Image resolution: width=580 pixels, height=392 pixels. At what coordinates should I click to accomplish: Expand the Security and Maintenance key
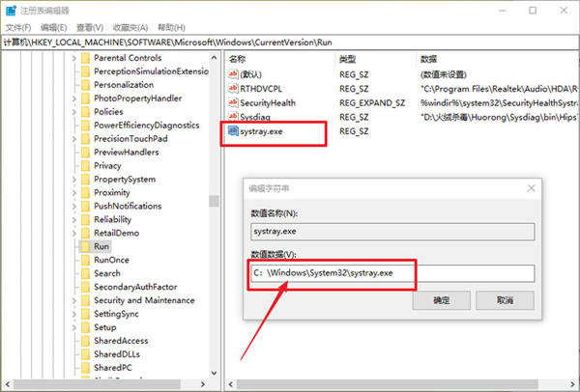(x=74, y=300)
